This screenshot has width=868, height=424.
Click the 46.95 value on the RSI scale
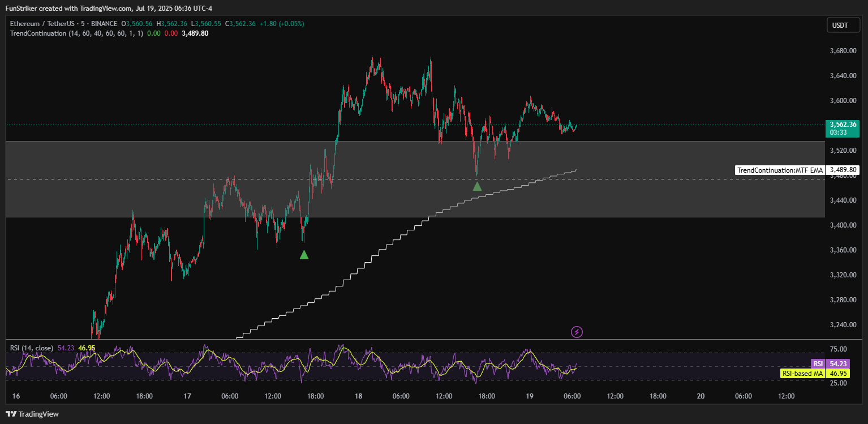[838, 374]
